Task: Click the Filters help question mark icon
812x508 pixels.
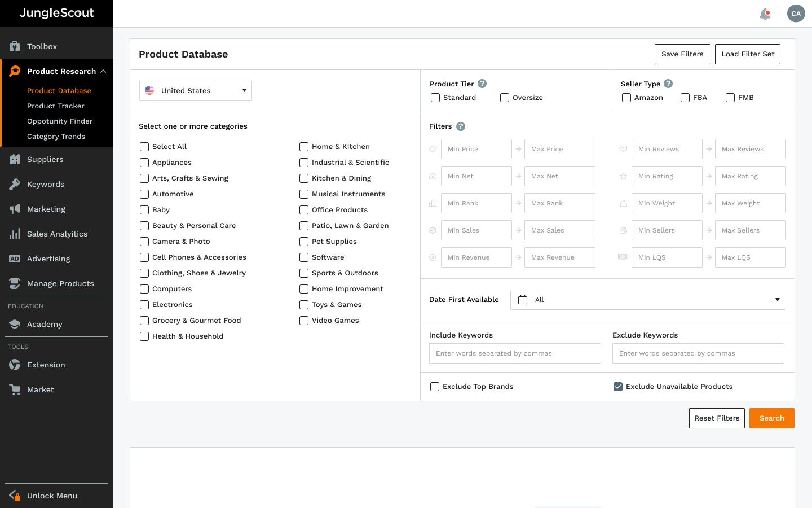Action: pyautogui.click(x=461, y=126)
